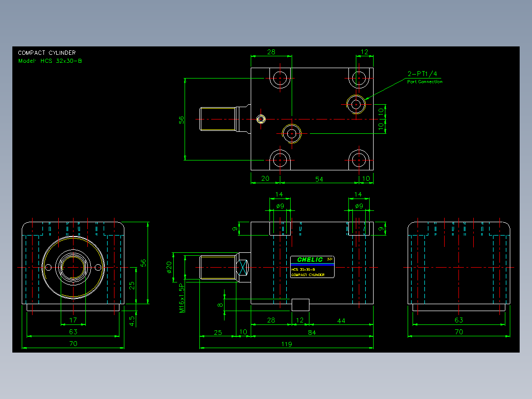Click the 84 body length dimension

tap(312, 332)
